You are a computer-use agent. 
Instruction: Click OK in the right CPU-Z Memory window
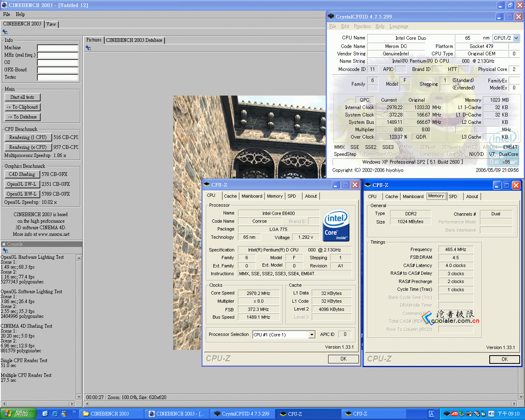tap(504, 359)
